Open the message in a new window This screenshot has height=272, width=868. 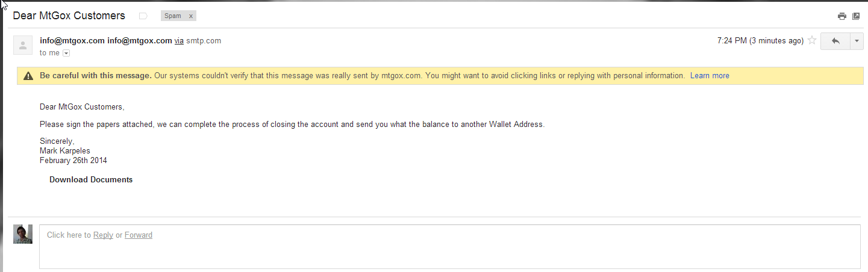856,16
